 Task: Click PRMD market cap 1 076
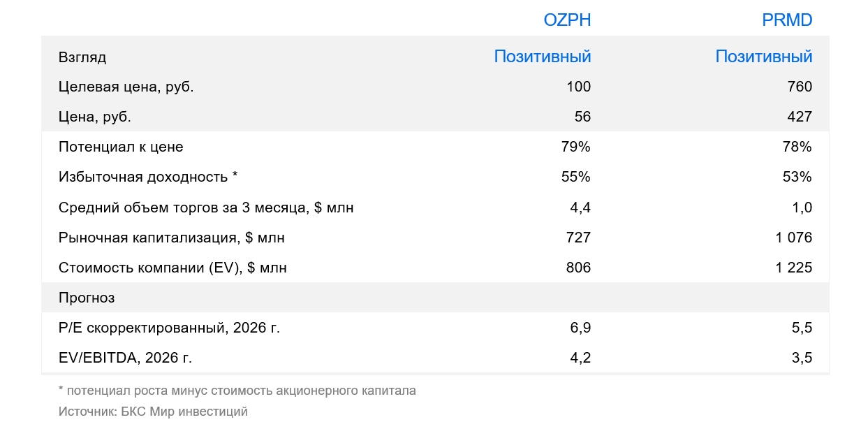794,238
